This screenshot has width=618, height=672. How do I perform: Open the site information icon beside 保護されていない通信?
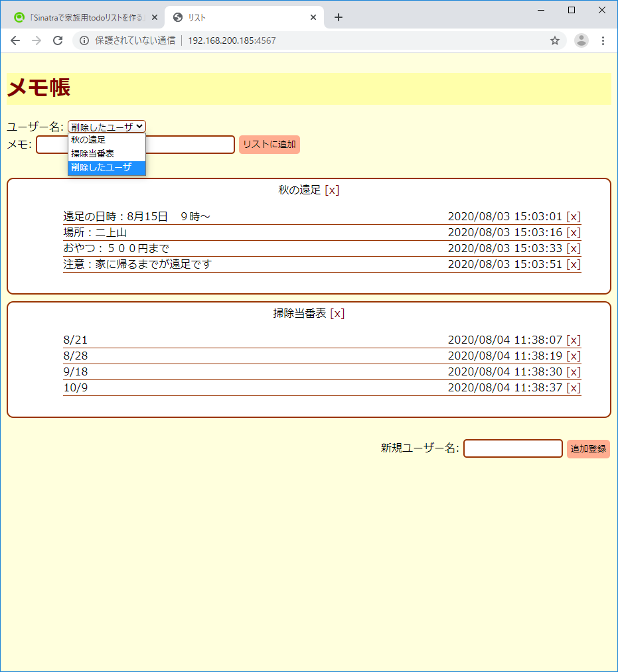(x=84, y=40)
